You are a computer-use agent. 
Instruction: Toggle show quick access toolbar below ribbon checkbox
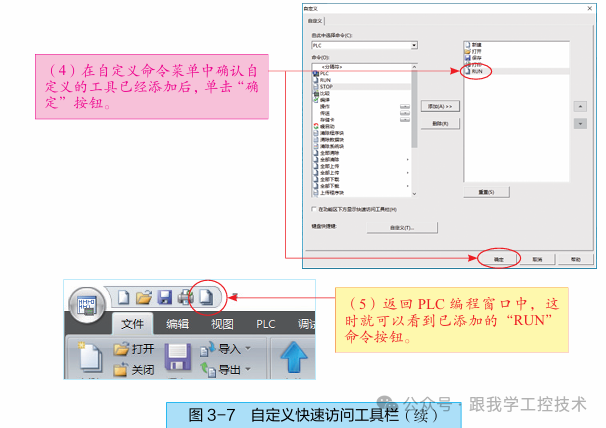tap(314, 209)
